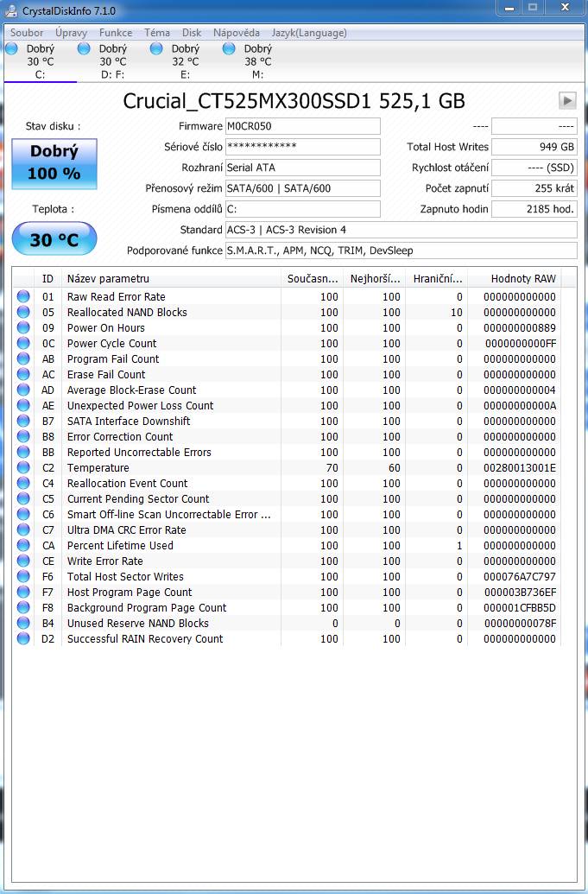
Task: Open the Nápověda menu
Action: [237, 33]
